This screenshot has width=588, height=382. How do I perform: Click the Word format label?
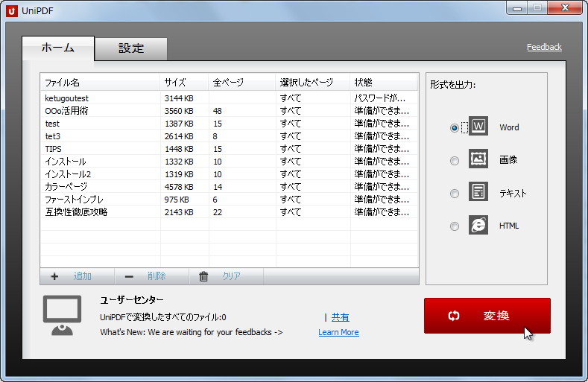509,127
